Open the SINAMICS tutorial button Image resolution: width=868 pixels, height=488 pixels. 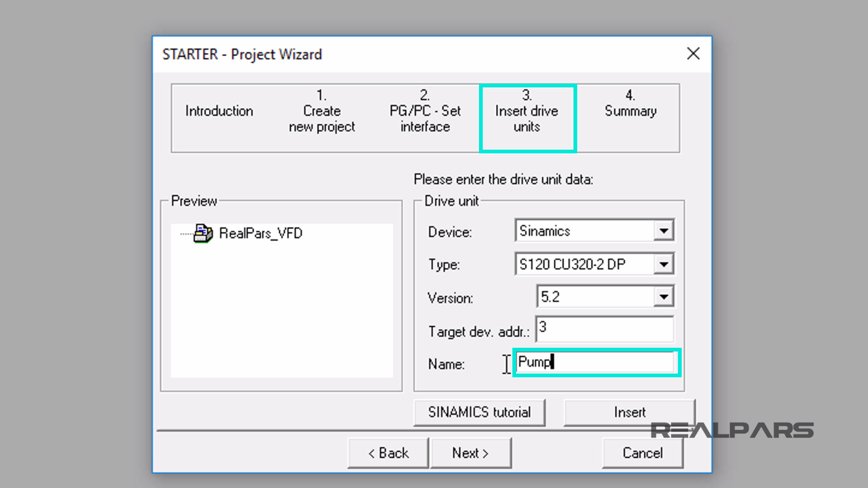(480, 413)
